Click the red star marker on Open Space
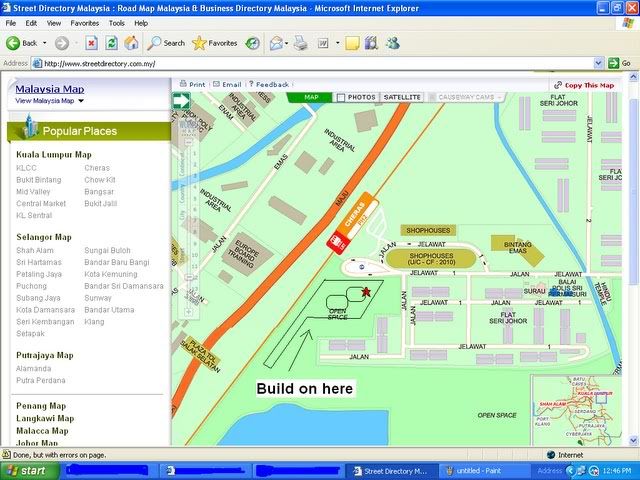This screenshot has width=640, height=480. [x=366, y=291]
